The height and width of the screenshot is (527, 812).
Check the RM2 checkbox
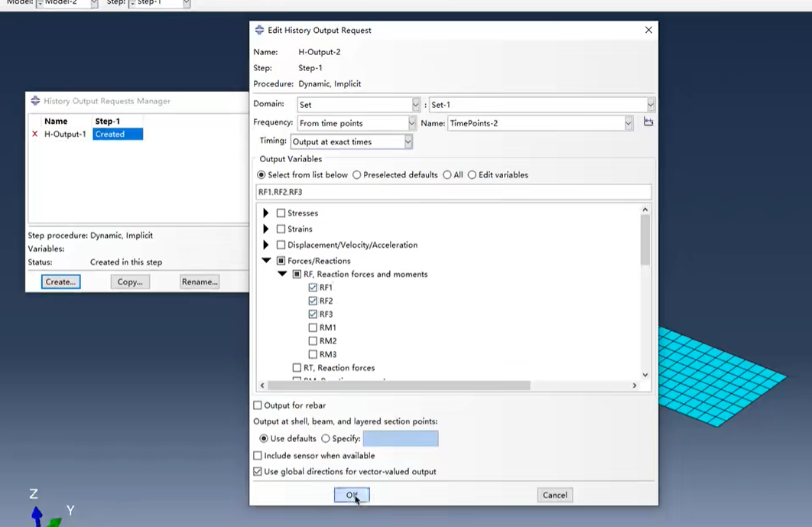[313, 341]
